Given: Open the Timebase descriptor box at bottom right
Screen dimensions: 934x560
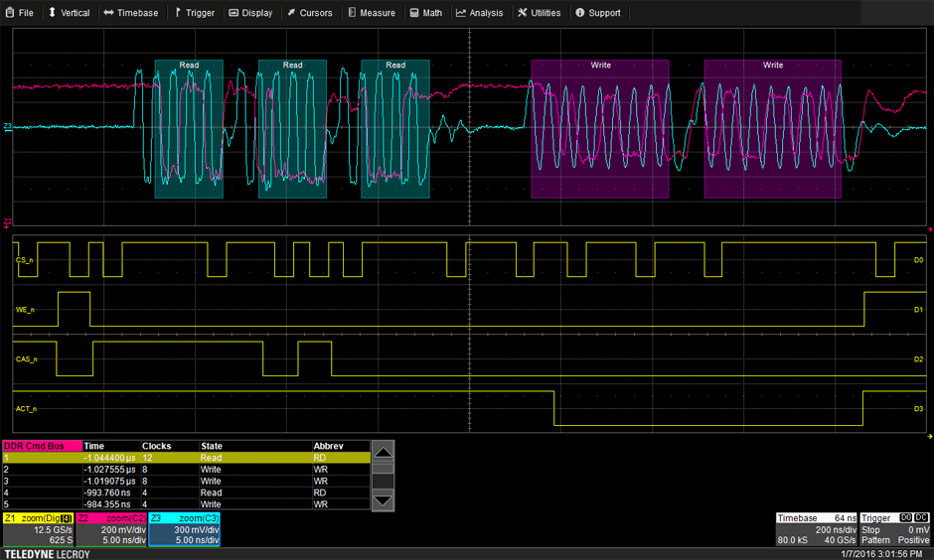Looking at the screenshot, I should pos(819,530).
